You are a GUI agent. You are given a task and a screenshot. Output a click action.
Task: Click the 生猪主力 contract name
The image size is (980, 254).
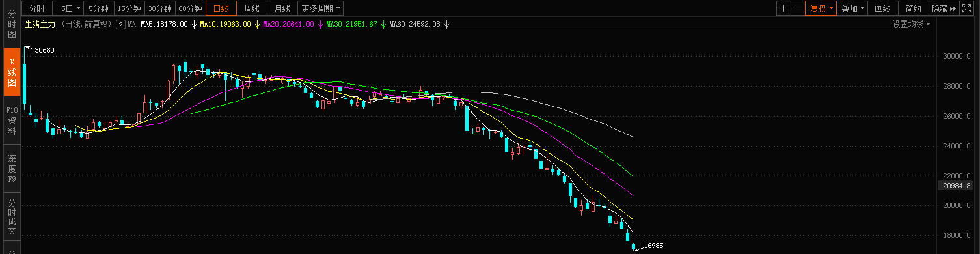[40, 24]
